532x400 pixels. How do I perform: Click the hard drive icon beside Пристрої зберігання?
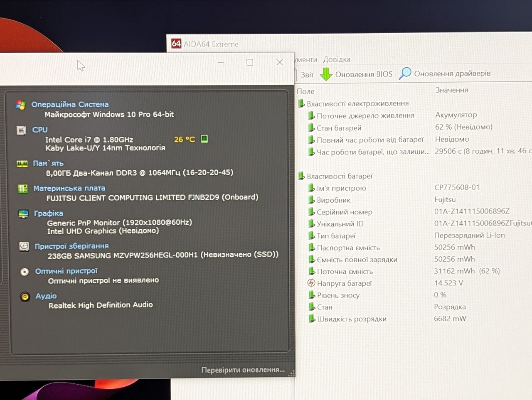[x=24, y=246]
